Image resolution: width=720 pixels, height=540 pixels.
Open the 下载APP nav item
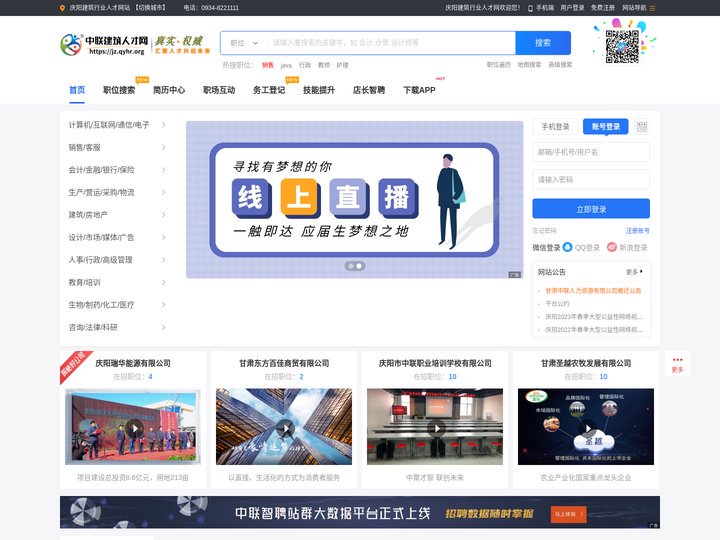[x=419, y=90]
